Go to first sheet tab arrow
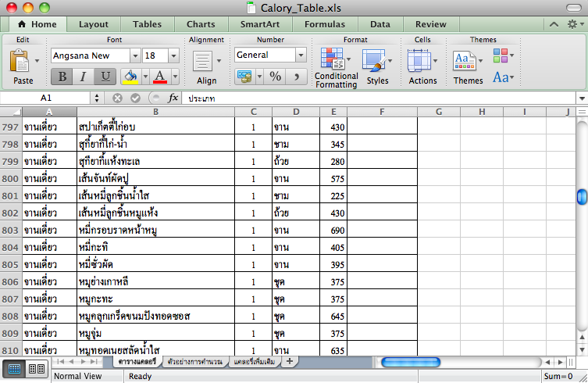588x383 pixels. 60,362
